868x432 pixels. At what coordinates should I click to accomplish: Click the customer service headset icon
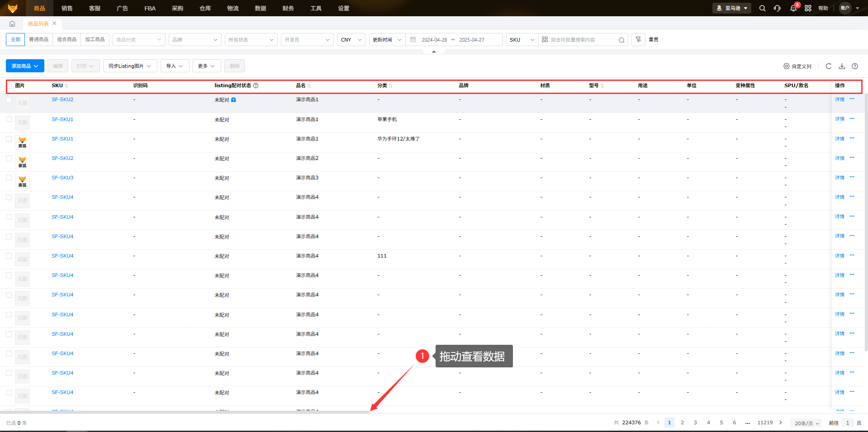777,8
